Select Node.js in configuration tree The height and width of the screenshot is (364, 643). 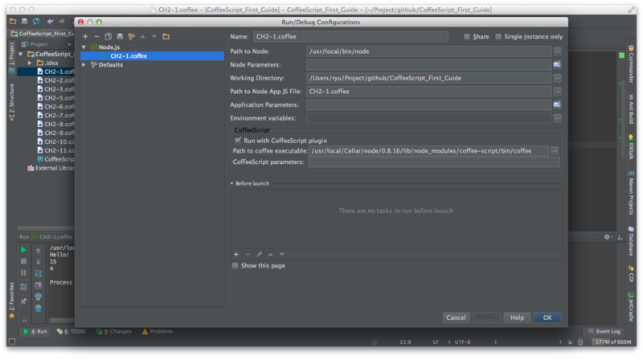109,47
